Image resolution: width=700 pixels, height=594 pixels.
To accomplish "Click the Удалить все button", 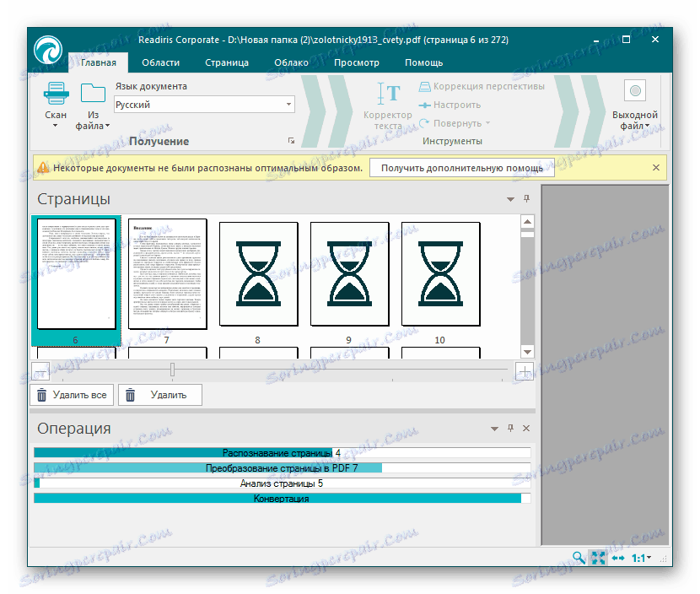I will (72, 395).
